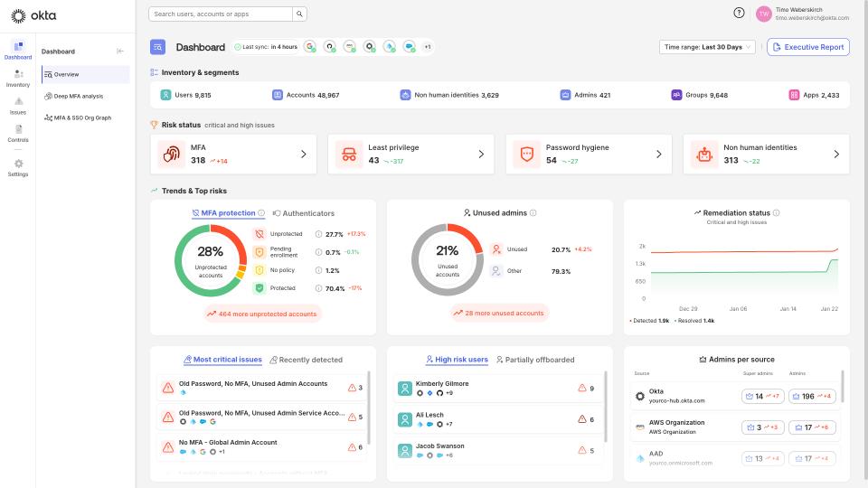
Task: Click the MFA fingerprint icon
Action: point(172,154)
